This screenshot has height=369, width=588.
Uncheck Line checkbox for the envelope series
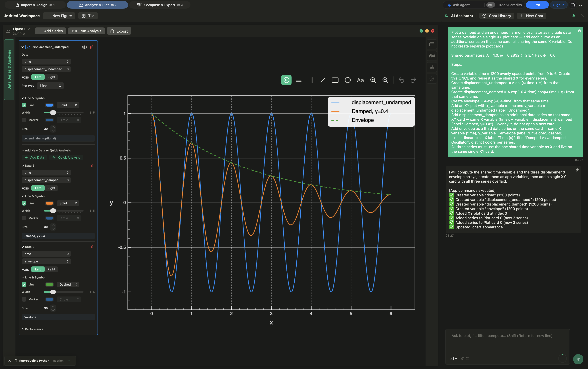point(24,285)
